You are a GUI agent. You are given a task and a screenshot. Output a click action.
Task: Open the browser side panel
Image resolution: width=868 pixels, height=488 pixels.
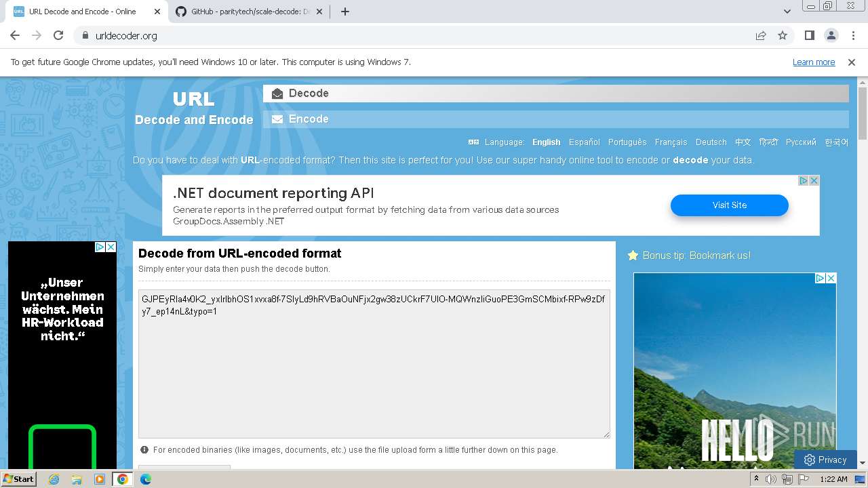point(809,35)
